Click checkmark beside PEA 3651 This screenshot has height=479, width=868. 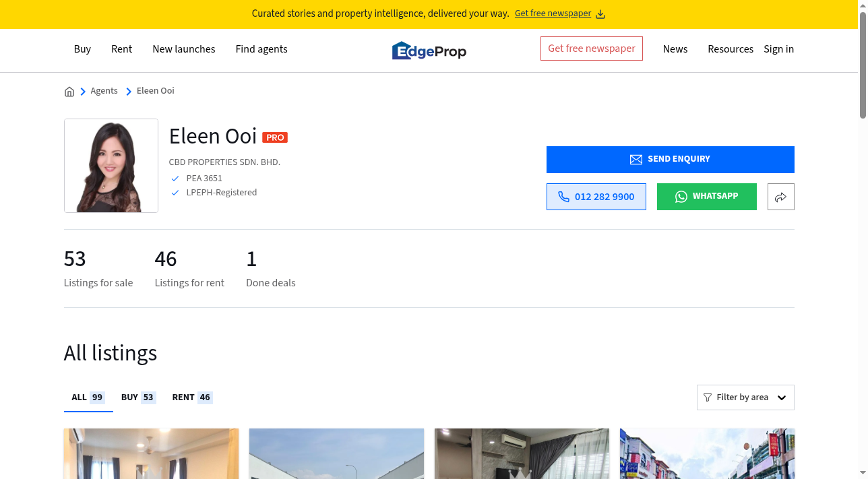(x=175, y=179)
